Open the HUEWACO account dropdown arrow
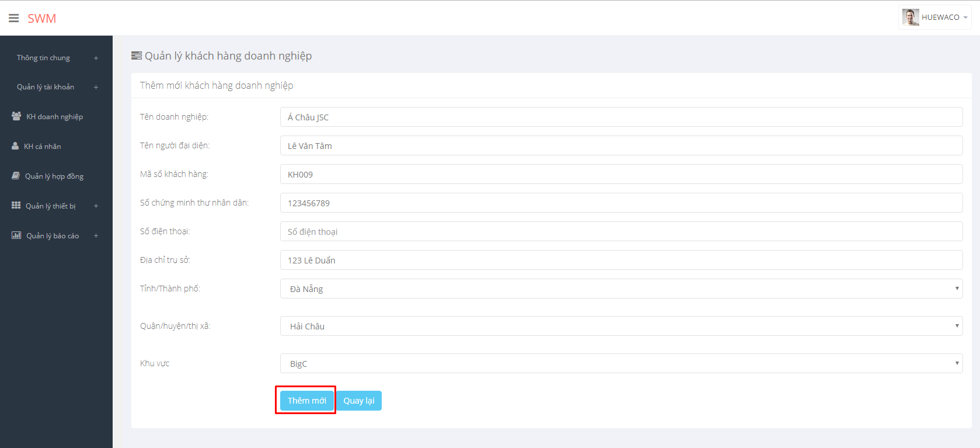 [x=965, y=18]
